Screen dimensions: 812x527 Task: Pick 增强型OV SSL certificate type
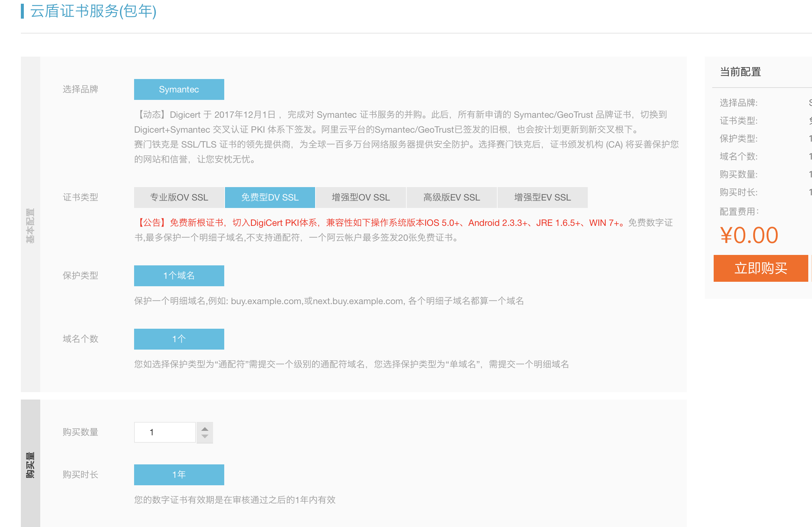[x=361, y=198]
